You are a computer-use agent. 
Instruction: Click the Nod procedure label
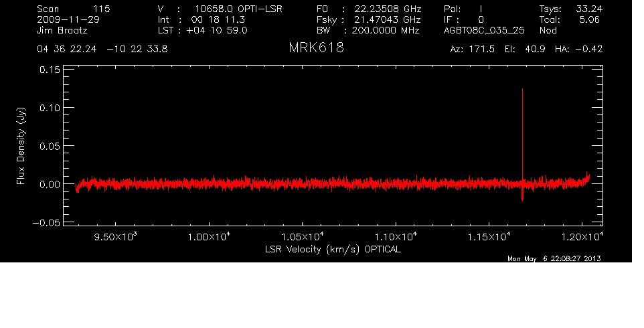coord(548,30)
